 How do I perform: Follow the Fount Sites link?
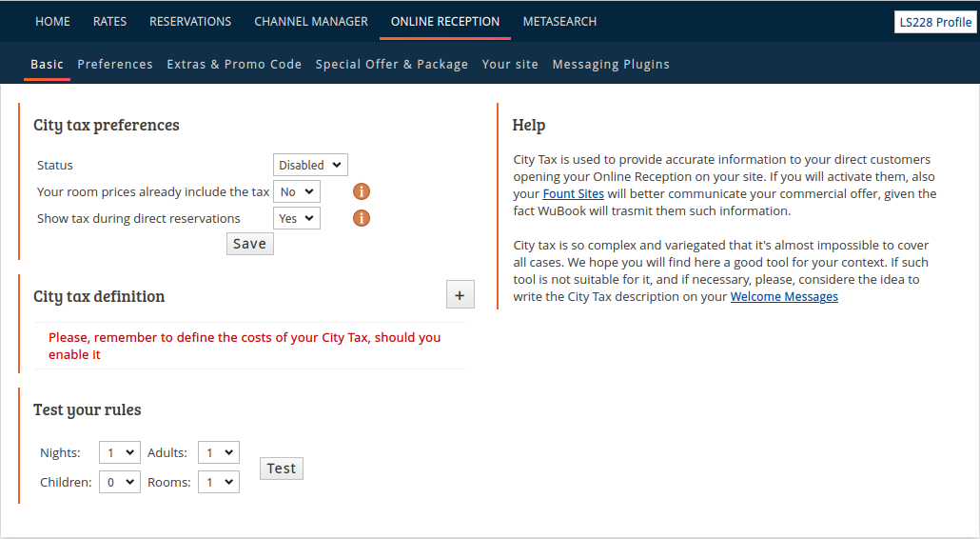[x=573, y=194]
